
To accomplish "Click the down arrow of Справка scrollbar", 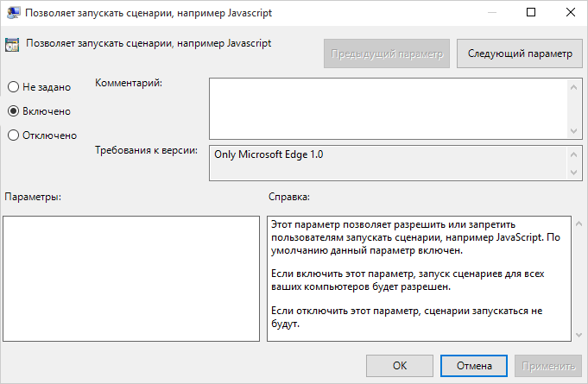I will (x=579, y=335).
